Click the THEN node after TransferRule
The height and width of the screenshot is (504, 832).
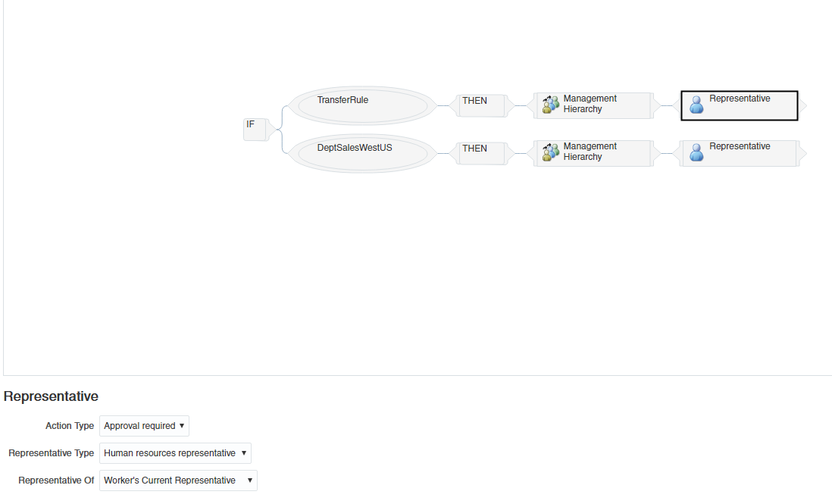tap(482, 105)
